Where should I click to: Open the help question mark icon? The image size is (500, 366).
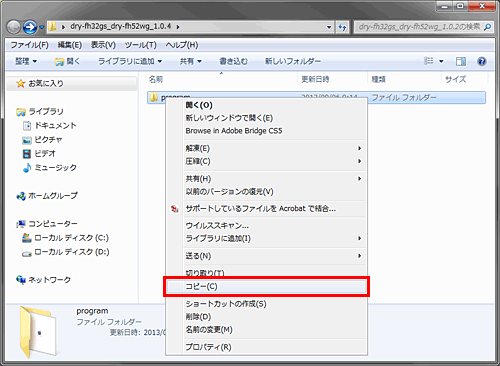[x=482, y=61]
